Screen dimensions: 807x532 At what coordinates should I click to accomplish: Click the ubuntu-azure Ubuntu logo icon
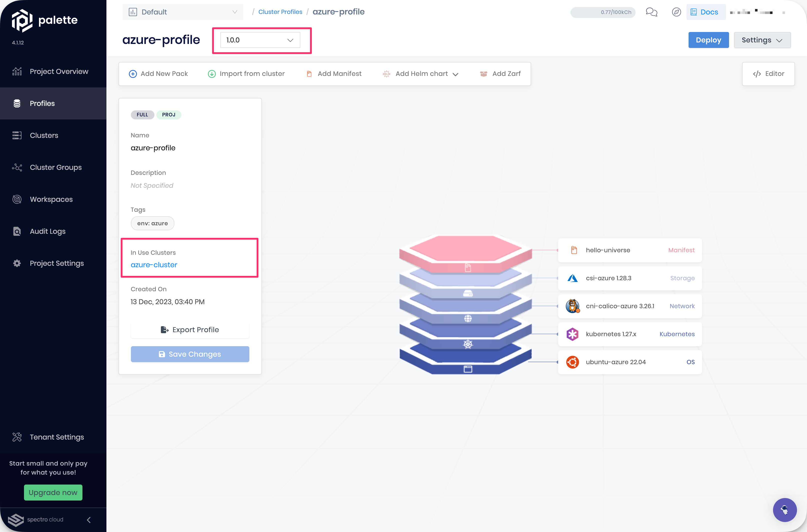tap(572, 362)
